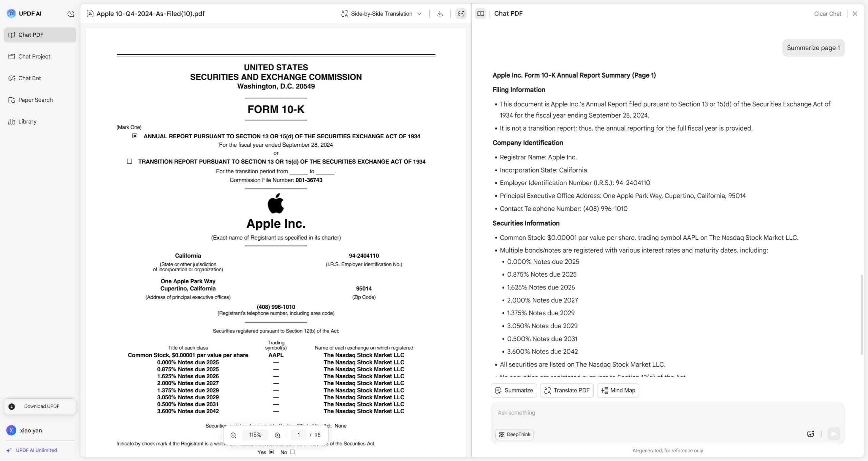
Task: Click the Filing Information heading in chat
Action: coord(519,90)
